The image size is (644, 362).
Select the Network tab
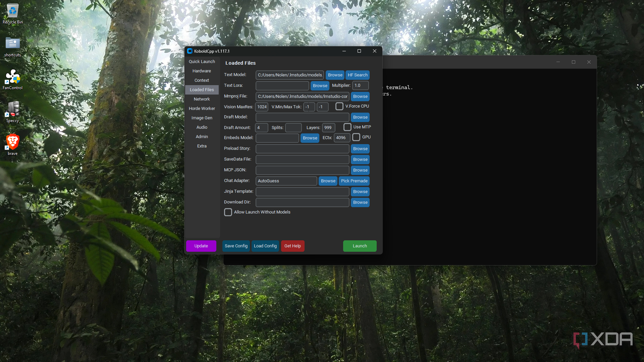pyautogui.click(x=202, y=99)
